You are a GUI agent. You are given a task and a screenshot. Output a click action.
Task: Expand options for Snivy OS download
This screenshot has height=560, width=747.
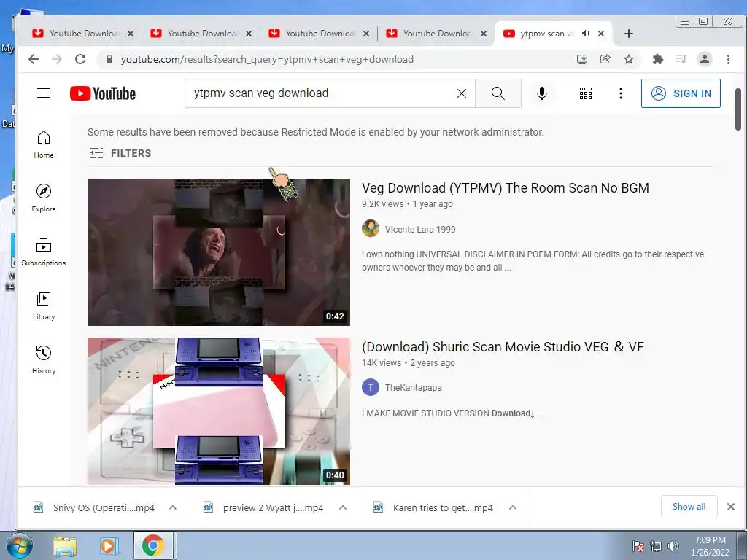[173, 507]
